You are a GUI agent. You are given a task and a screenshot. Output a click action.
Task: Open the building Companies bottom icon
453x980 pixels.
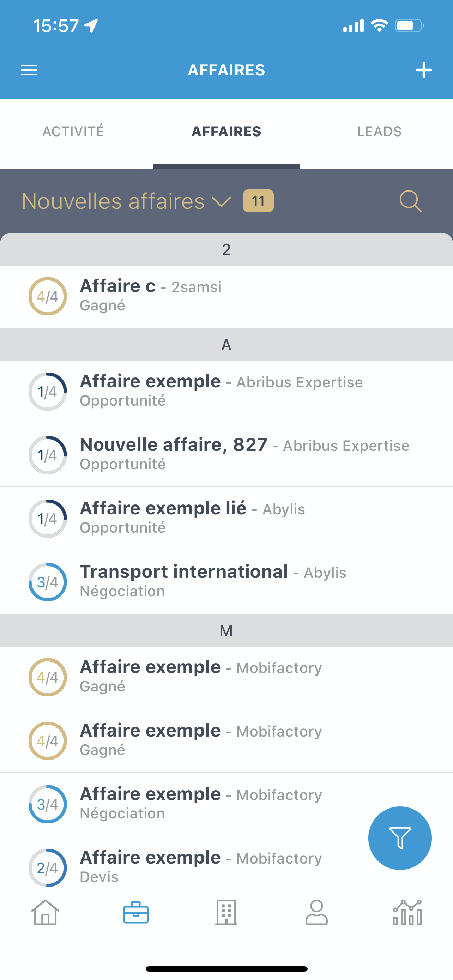pyautogui.click(x=226, y=912)
